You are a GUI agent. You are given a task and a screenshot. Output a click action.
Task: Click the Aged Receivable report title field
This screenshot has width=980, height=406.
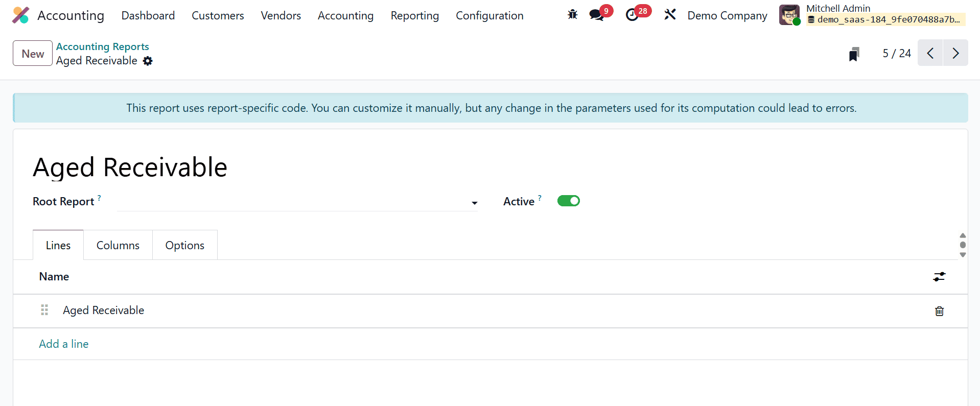tap(130, 167)
